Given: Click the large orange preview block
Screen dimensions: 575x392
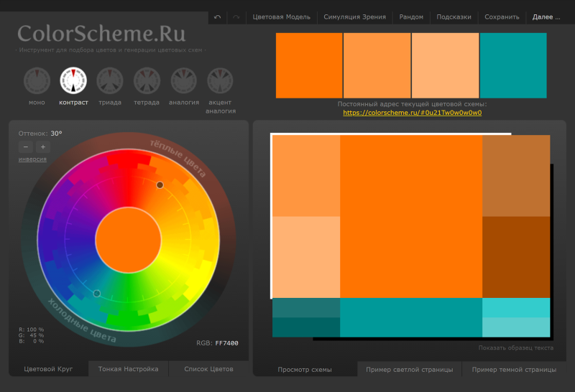Looking at the screenshot, I should point(411,217).
